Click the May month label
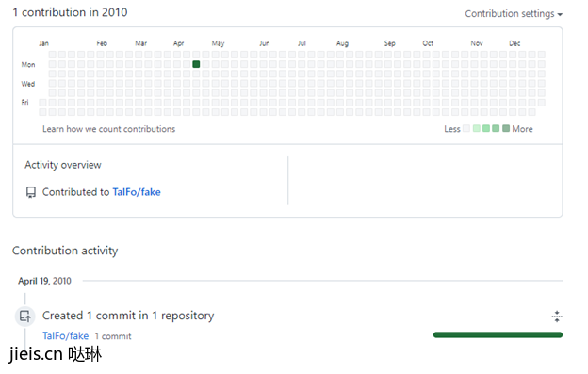The width and height of the screenshot is (588, 374). (218, 43)
